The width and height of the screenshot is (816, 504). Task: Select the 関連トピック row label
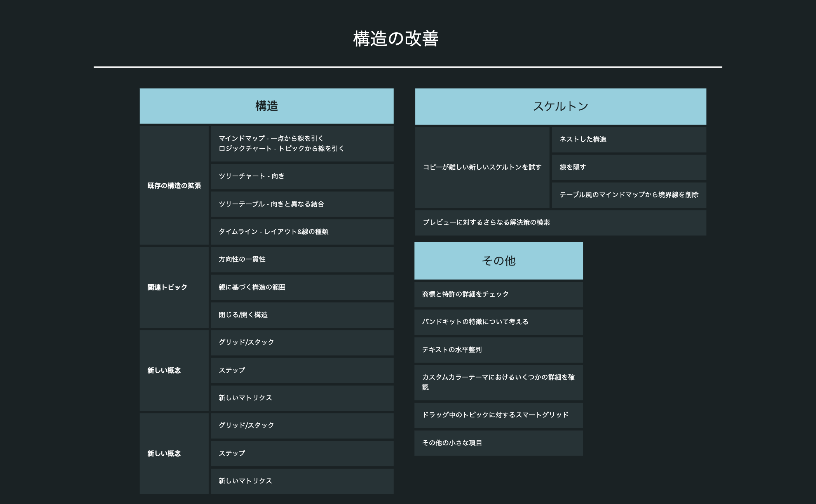click(174, 287)
